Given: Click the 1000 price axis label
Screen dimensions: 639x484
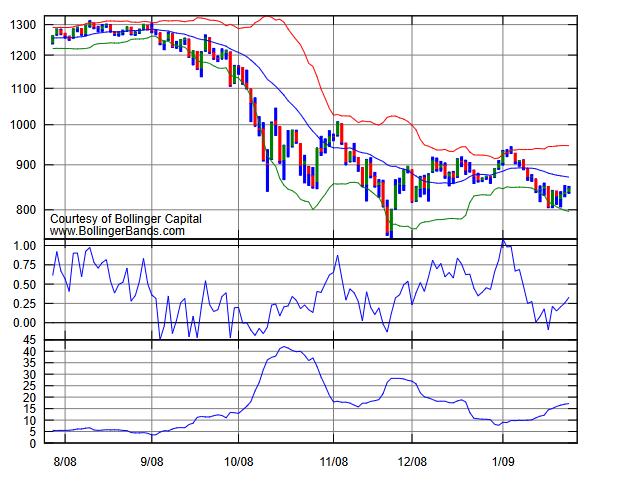Looking at the screenshot, I should point(23,125).
